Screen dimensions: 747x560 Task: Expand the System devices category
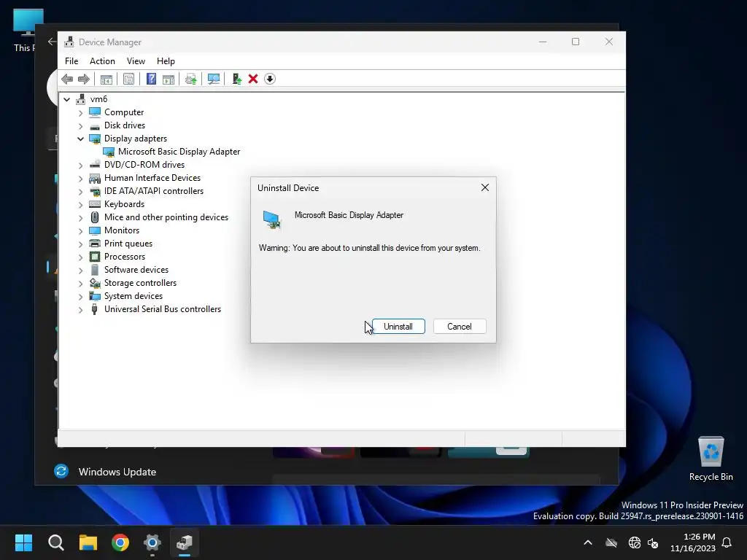(x=80, y=297)
